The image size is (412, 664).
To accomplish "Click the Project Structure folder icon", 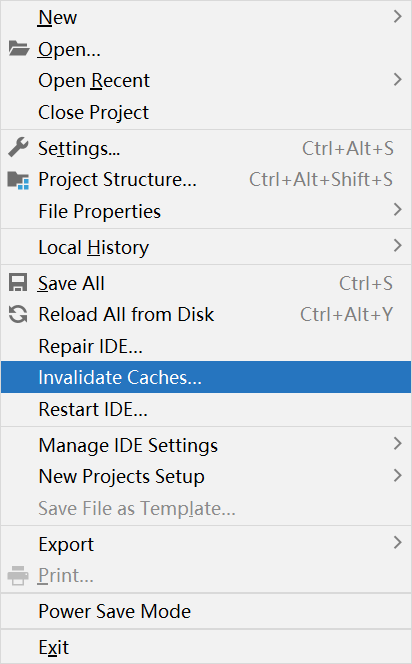I will 19,180.
